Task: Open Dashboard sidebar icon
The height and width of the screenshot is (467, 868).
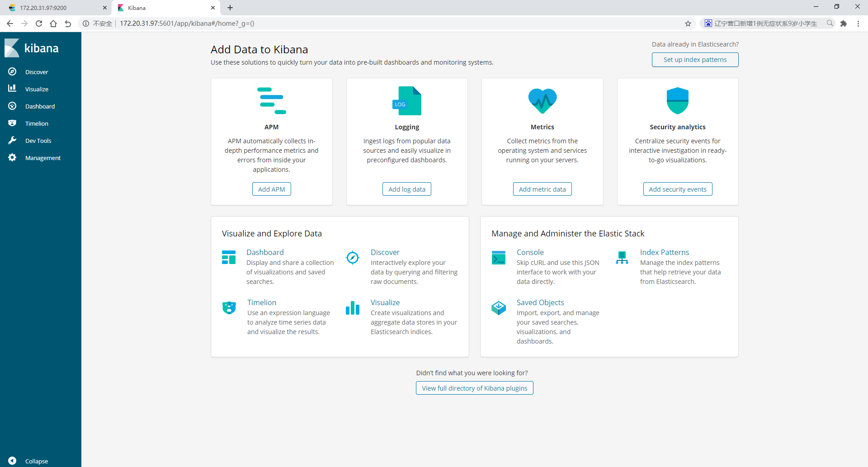Action: coord(12,106)
